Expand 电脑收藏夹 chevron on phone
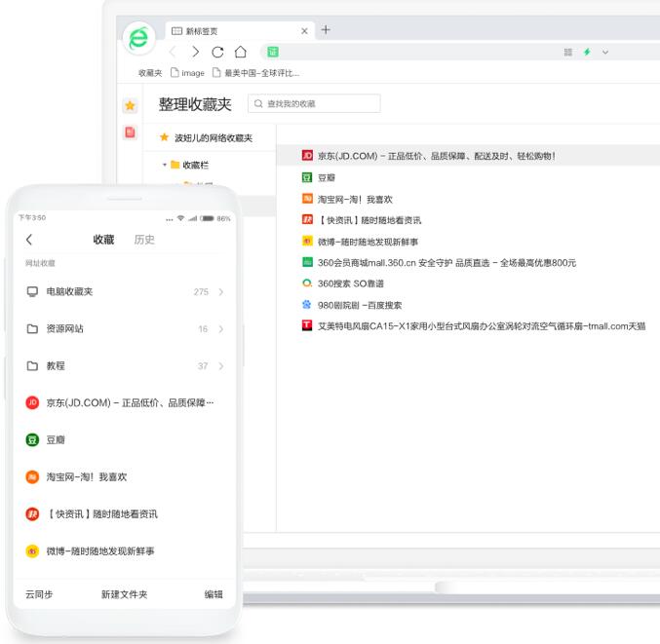 [221, 292]
